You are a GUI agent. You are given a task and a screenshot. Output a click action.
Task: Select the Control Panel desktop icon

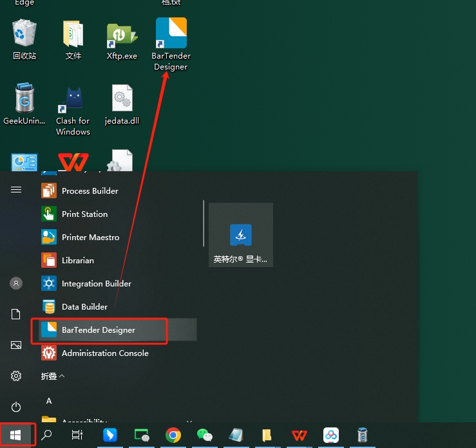24,162
